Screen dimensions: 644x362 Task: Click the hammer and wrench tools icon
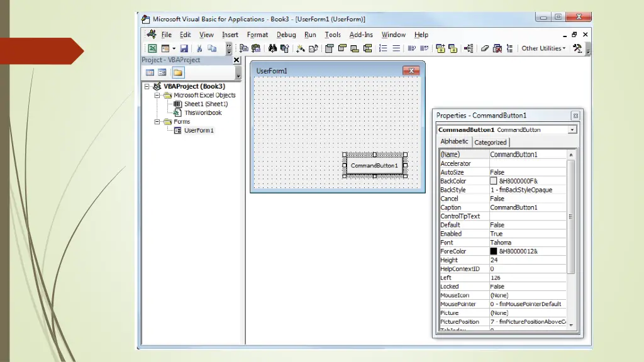[x=577, y=48]
